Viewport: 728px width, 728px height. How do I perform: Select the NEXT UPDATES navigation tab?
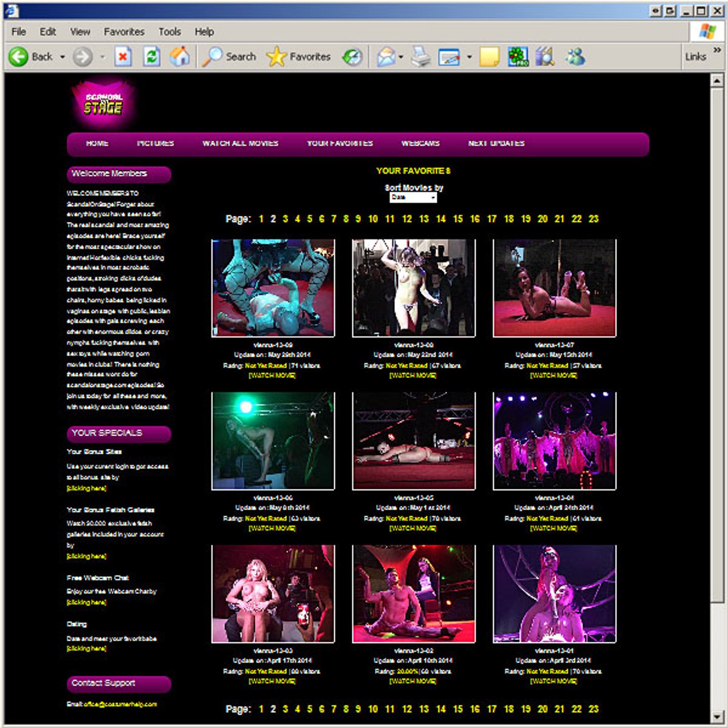click(496, 144)
